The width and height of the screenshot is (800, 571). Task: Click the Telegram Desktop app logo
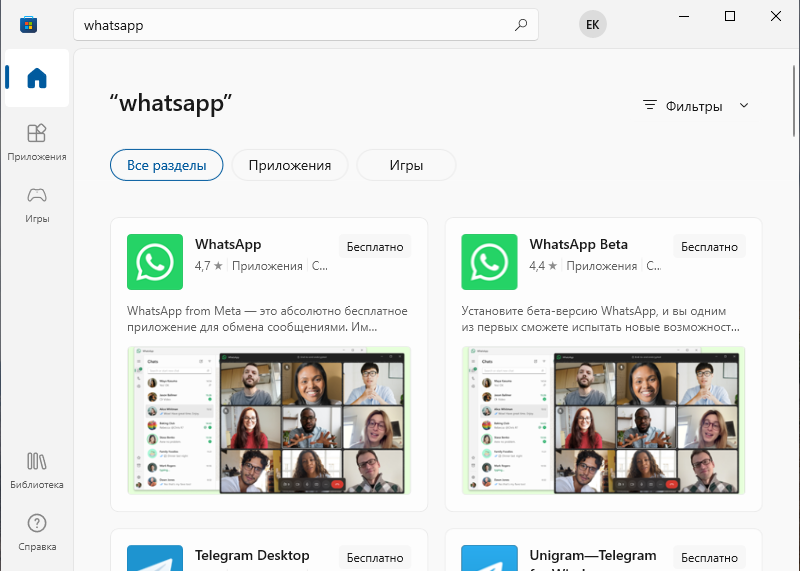pyautogui.click(x=155, y=558)
